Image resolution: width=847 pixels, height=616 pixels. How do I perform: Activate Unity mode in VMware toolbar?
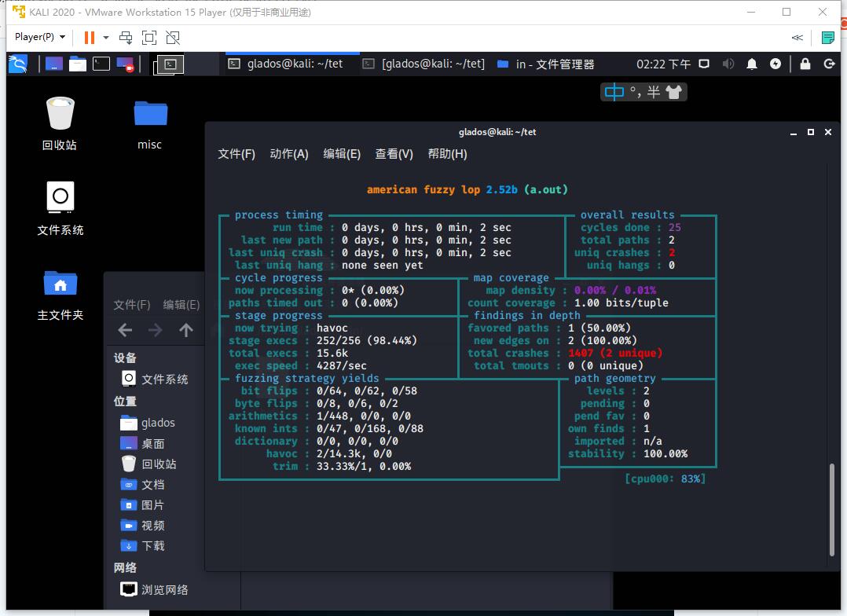172,37
